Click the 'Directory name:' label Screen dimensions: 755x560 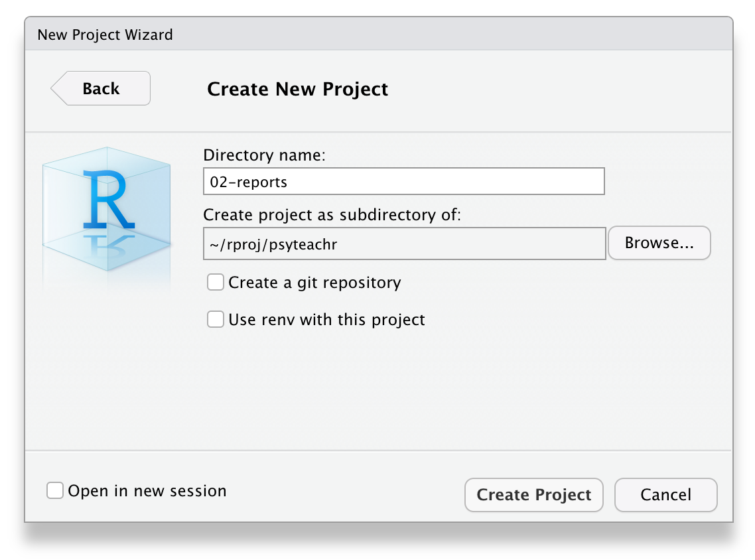pyautogui.click(x=264, y=155)
